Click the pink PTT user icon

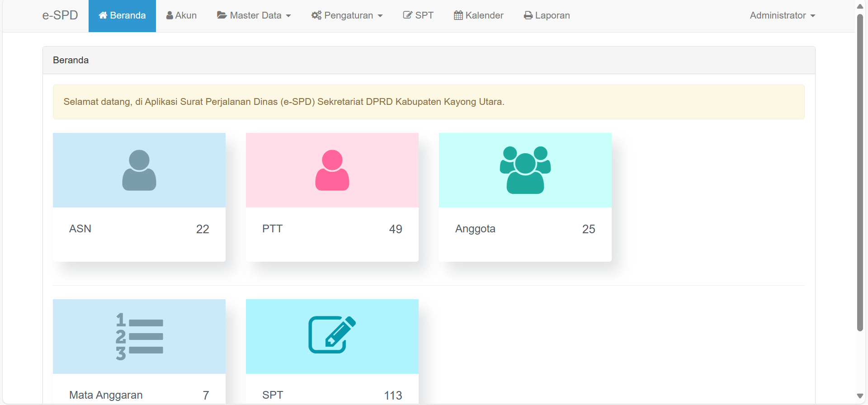point(332,170)
